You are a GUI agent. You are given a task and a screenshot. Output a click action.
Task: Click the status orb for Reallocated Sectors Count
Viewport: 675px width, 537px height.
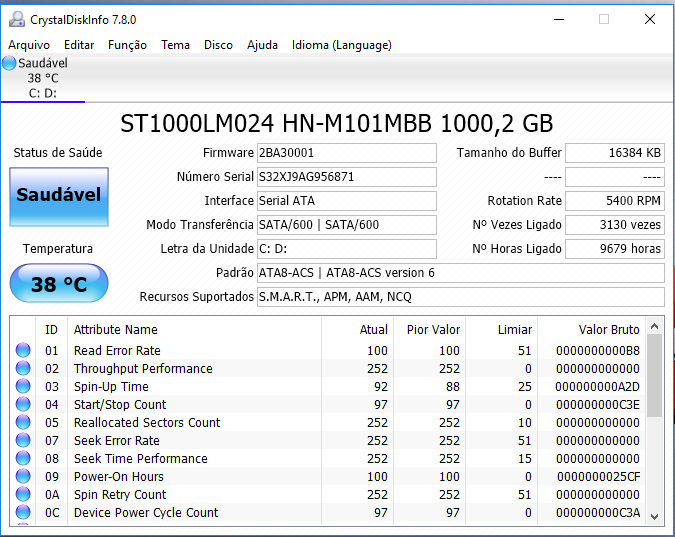(x=23, y=423)
